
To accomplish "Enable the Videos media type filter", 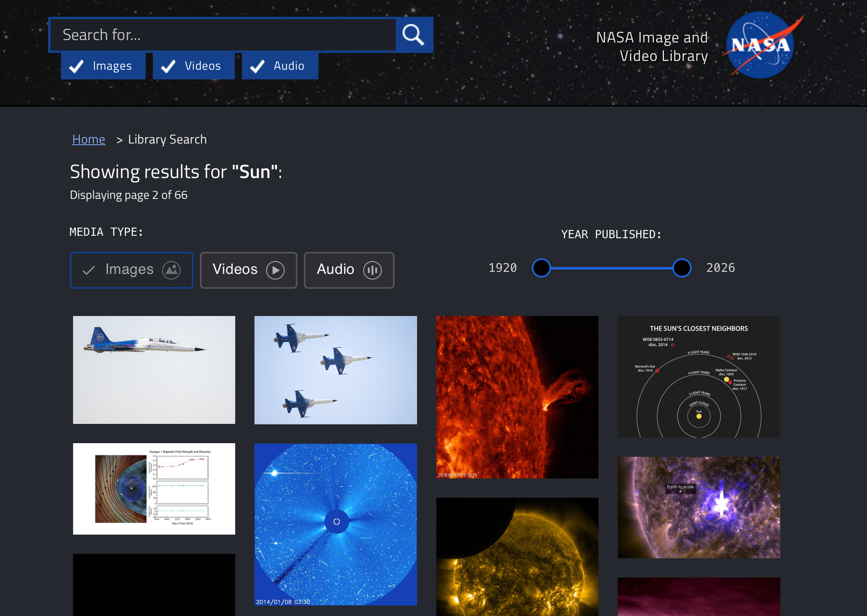I will point(248,270).
